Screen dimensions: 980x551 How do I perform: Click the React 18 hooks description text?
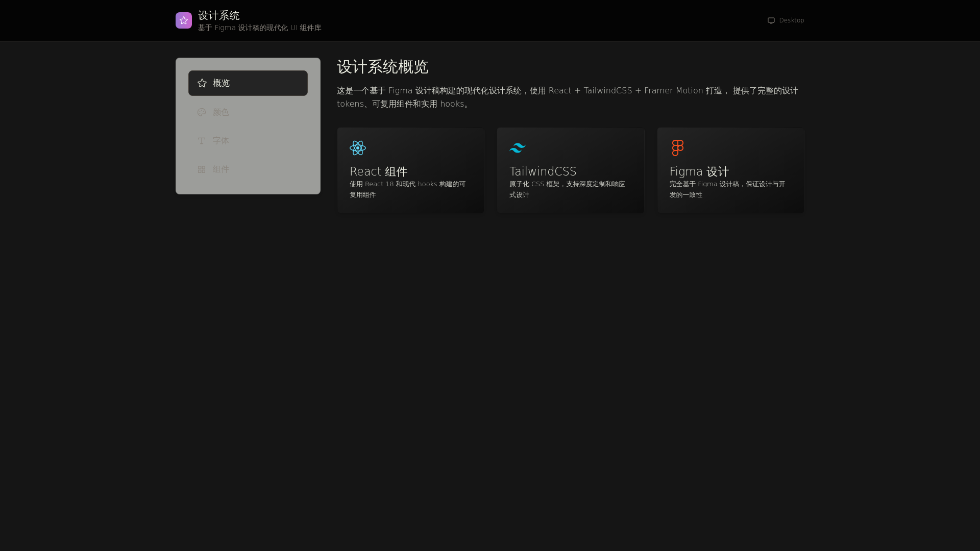[x=408, y=189]
